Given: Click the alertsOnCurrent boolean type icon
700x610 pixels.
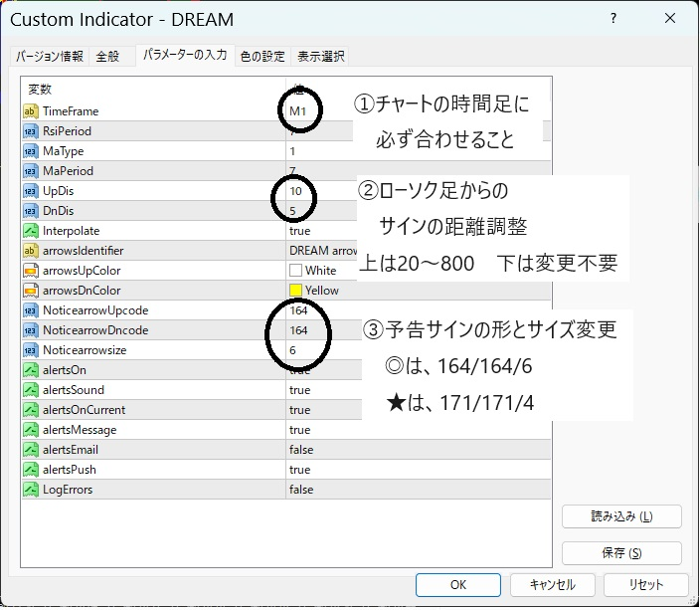Looking at the screenshot, I should (31, 409).
